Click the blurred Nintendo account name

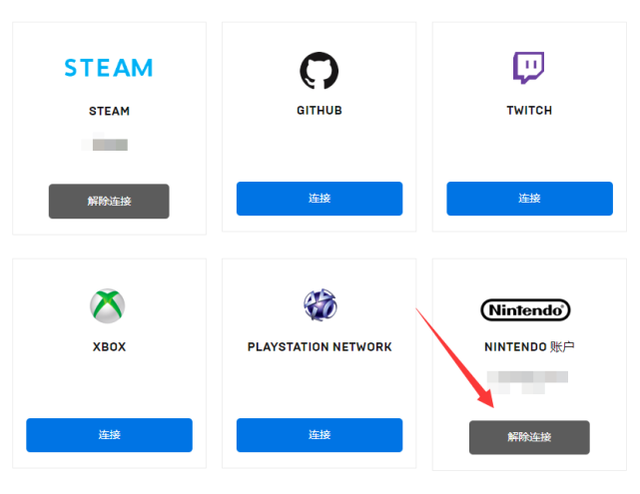pos(527,380)
